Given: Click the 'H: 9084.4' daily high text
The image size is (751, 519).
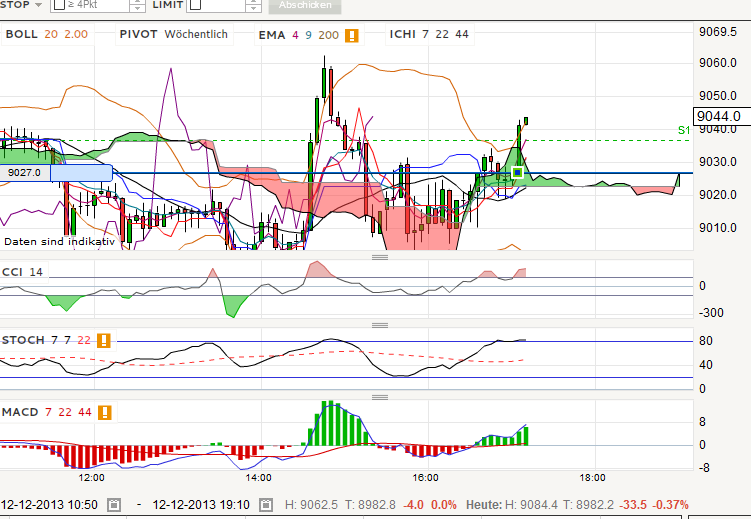Looking at the screenshot, I should tap(532, 505).
